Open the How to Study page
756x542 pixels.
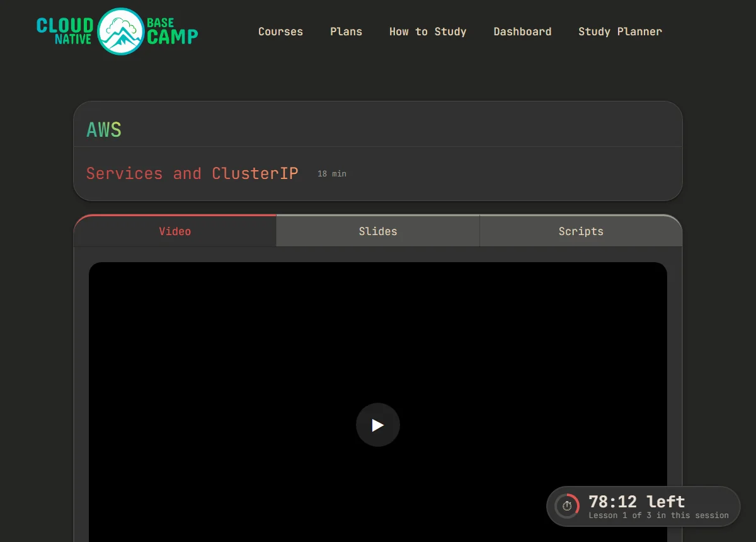[x=428, y=32]
